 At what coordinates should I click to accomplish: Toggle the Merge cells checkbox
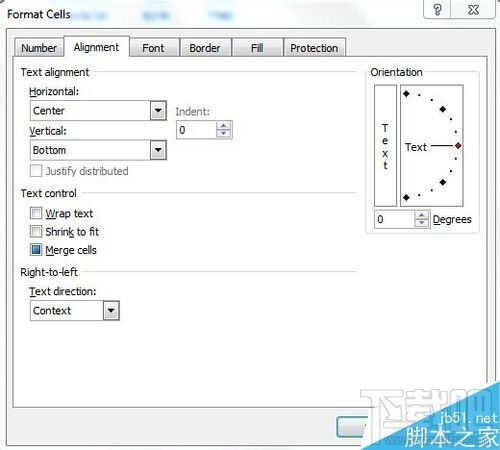pos(36,250)
